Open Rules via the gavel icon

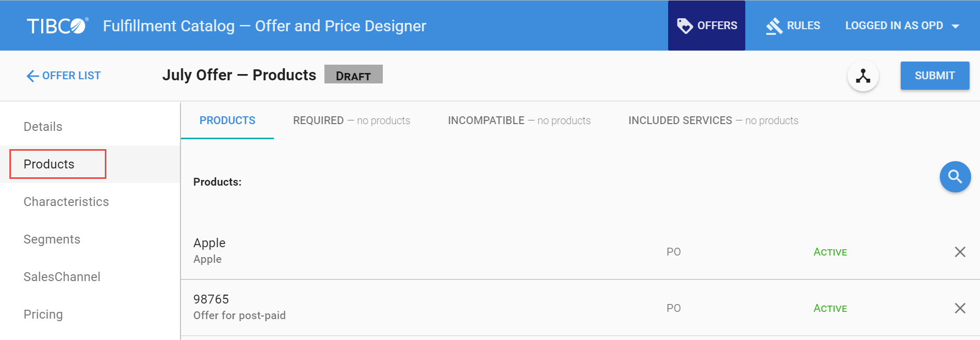[774, 26]
